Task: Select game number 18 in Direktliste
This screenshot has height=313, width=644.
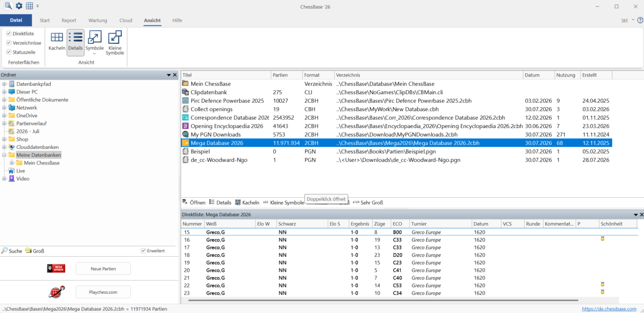Action: coord(409,255)
